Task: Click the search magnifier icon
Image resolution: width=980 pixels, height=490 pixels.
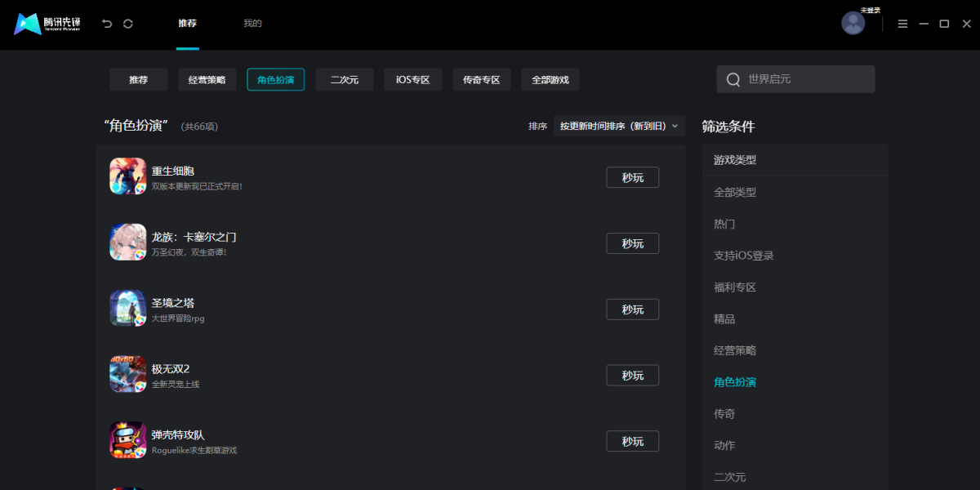Action: (733, 79)
